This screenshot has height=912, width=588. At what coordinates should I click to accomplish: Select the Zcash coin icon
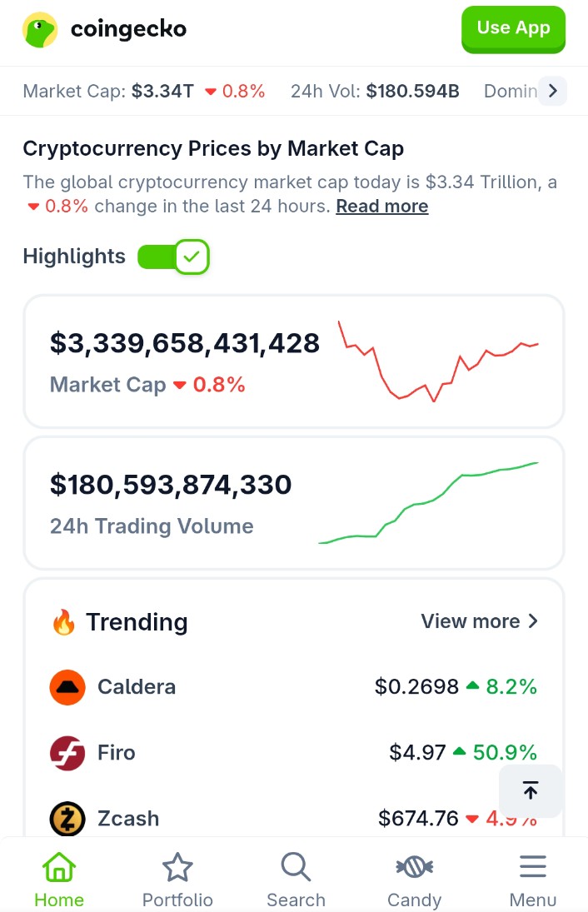67,819
